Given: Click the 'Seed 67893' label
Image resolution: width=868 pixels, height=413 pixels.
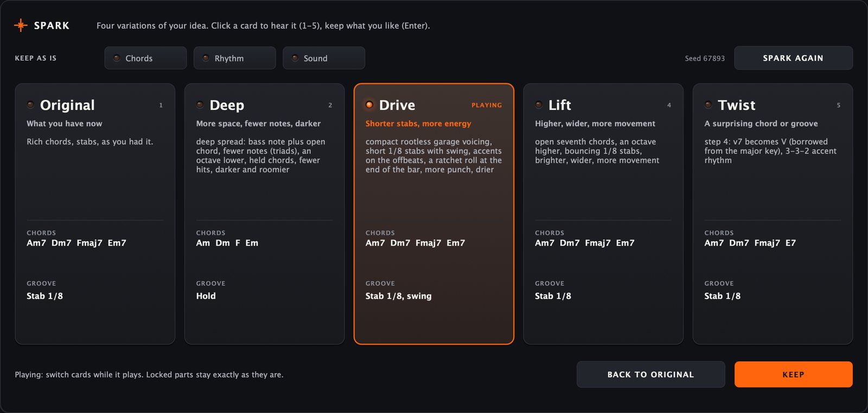Looking at the screenshot, I should [x=705, y=59].
